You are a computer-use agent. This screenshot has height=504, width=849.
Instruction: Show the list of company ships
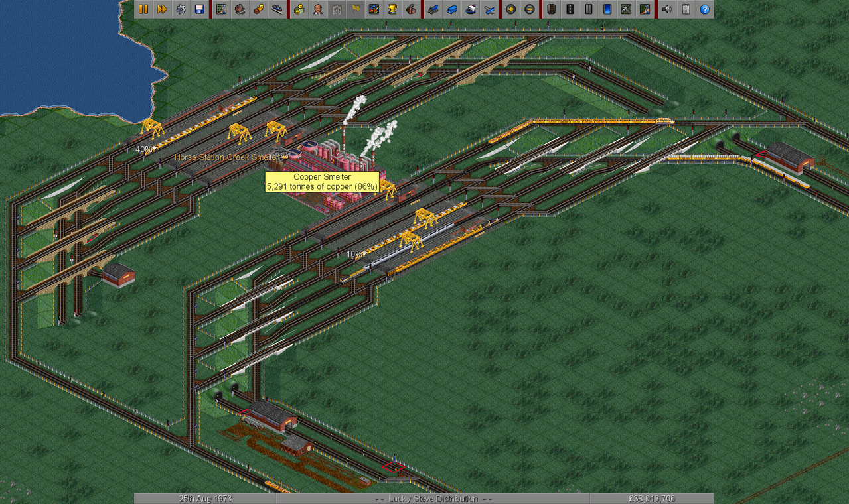pos(471,9)
